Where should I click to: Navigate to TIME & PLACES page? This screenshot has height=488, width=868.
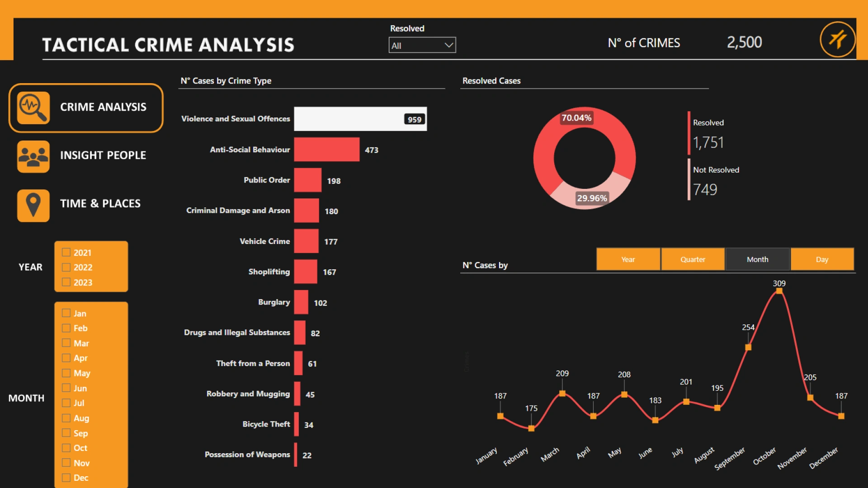[100, 203]
